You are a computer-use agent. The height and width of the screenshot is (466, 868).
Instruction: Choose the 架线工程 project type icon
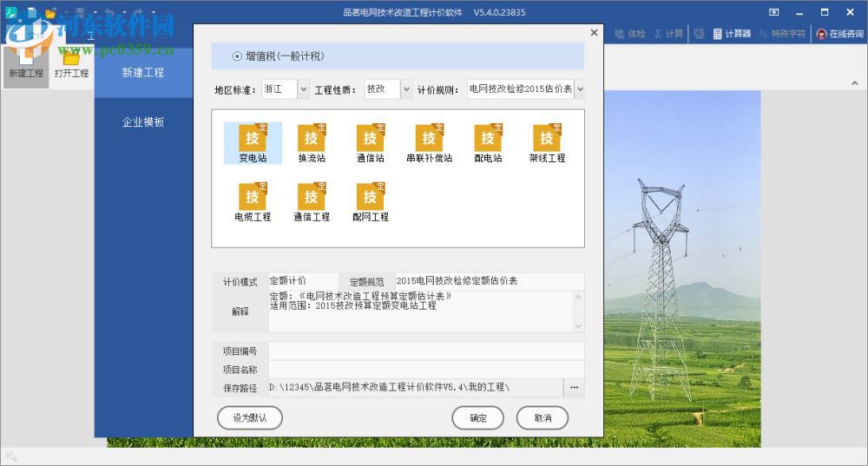tap(547, 143)
